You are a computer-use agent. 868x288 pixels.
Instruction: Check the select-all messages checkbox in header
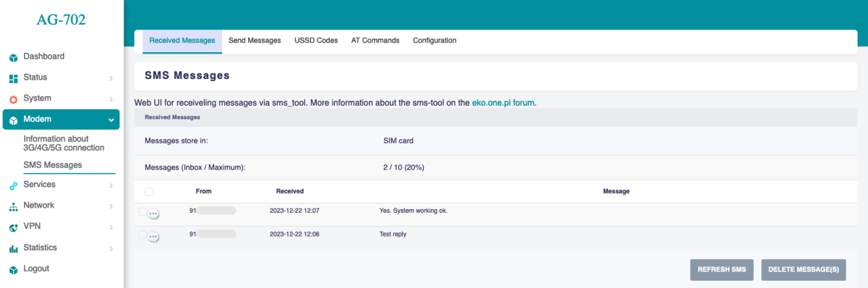149,192
